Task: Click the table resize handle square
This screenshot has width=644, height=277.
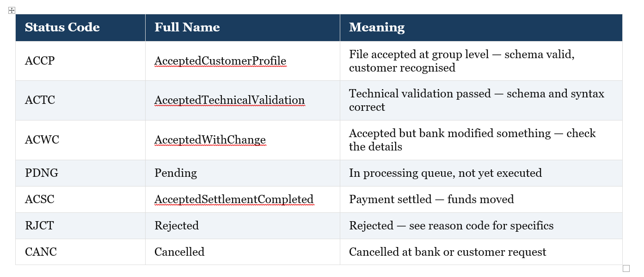Action: point(626,269)
